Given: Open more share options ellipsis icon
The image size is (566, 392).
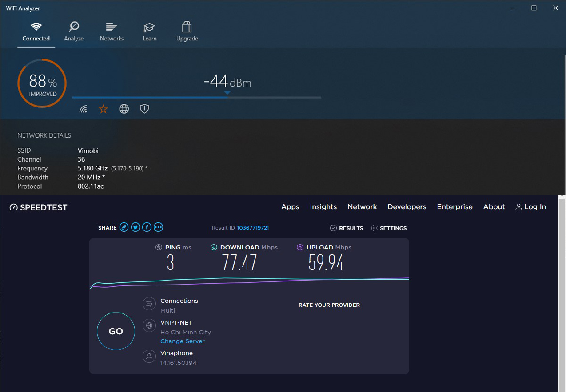Looking at the screenshot, I should [x=158, y=228].
